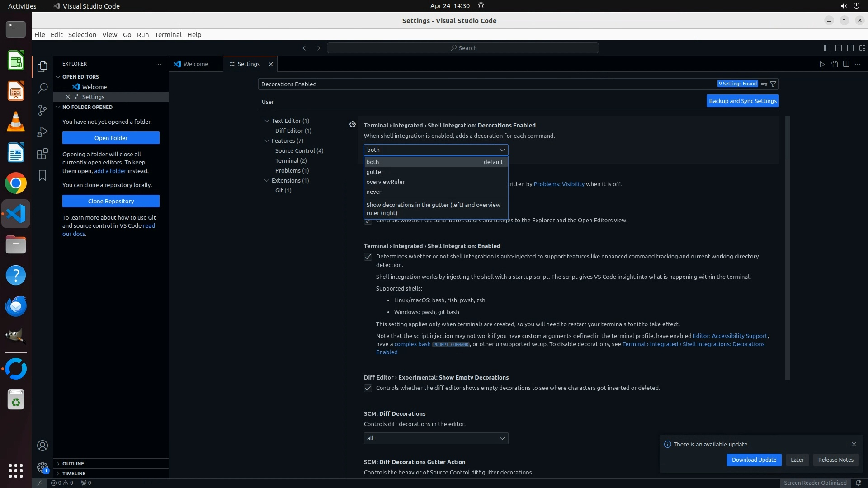Screen dimensions: 868x488
Task: Choose 'gutter' option in dropdown list
Action: [375, 172]
